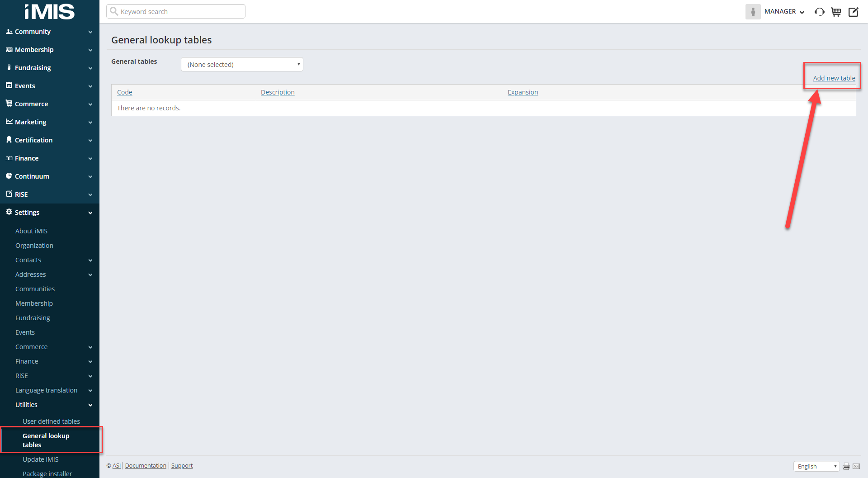868x478 pixels.
Task: Collapse the Utilities submenu
Action: coord(90,405)
